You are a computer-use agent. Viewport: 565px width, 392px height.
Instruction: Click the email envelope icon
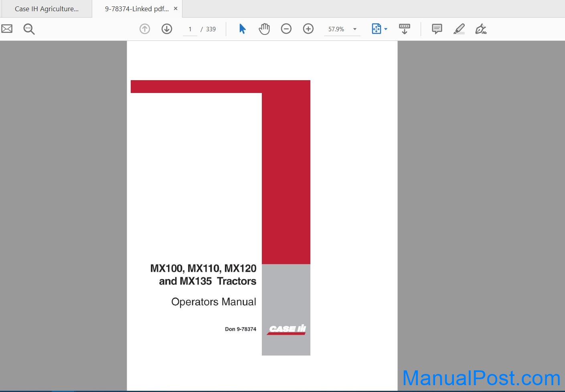pyautogui.click(x=7, y=29)
